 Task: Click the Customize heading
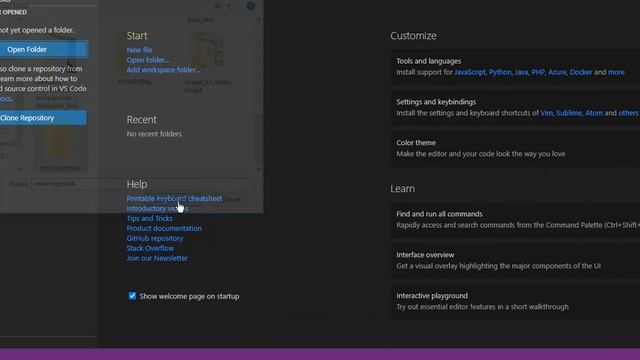pyautogui.click(x=413, y=36)
